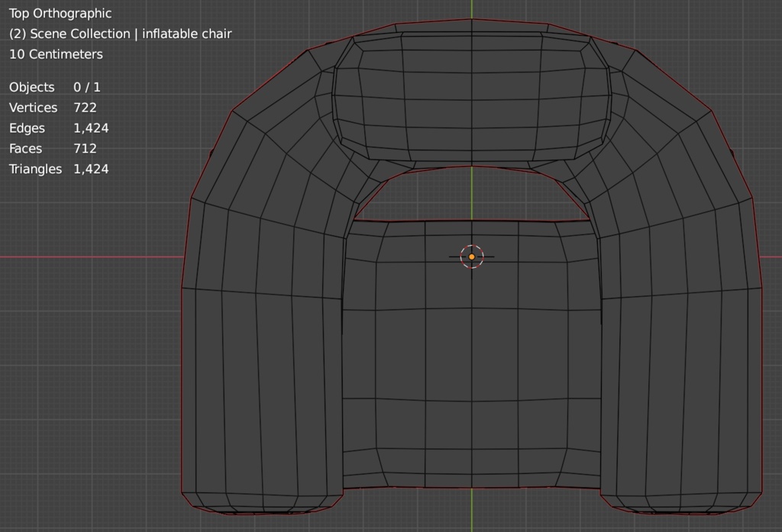
Task: Click the Triangles 1,424 statistic
Action: tap(59, 169)
